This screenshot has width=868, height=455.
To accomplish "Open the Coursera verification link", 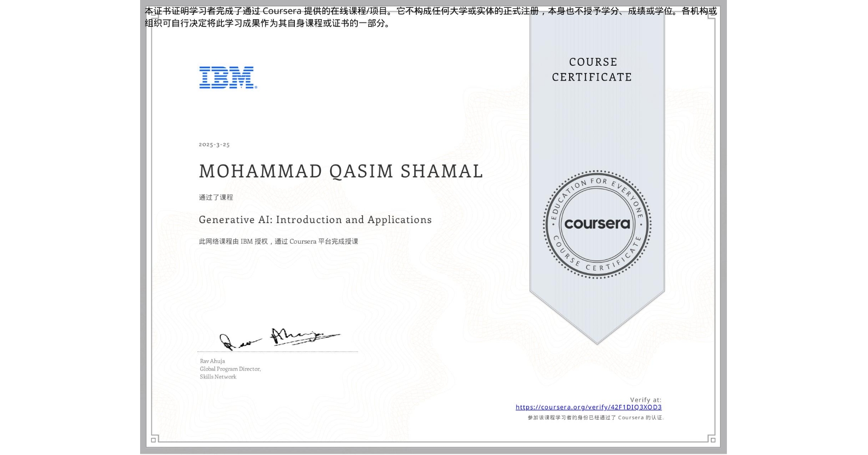I will tap(588, 407).
